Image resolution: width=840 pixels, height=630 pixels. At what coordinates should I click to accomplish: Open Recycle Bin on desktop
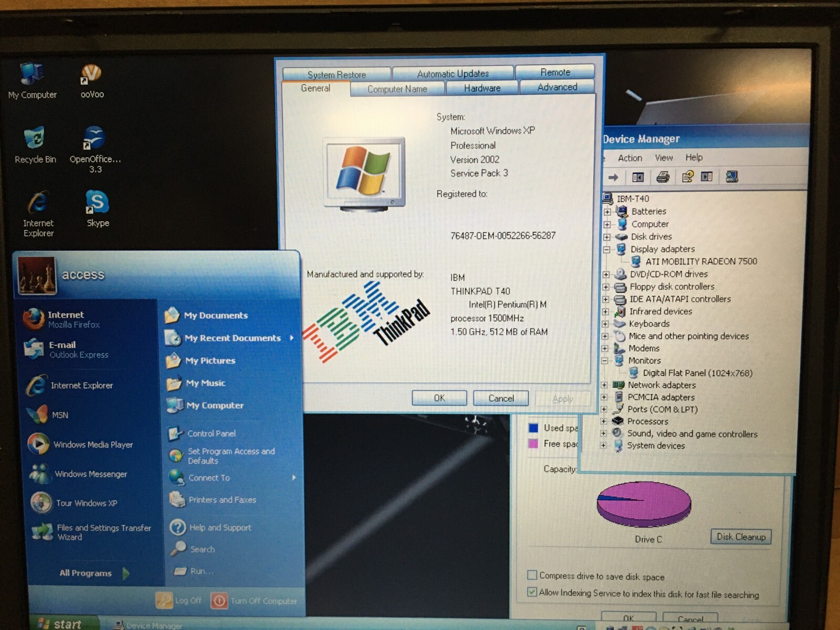pyautogui.click(x=35, y=145)
